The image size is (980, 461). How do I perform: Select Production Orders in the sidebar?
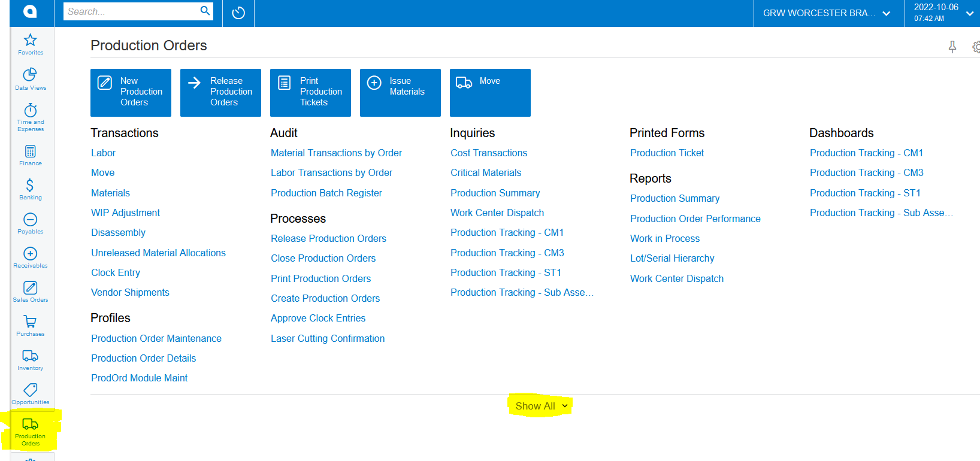pyautogui.click(x=30, y=431)
